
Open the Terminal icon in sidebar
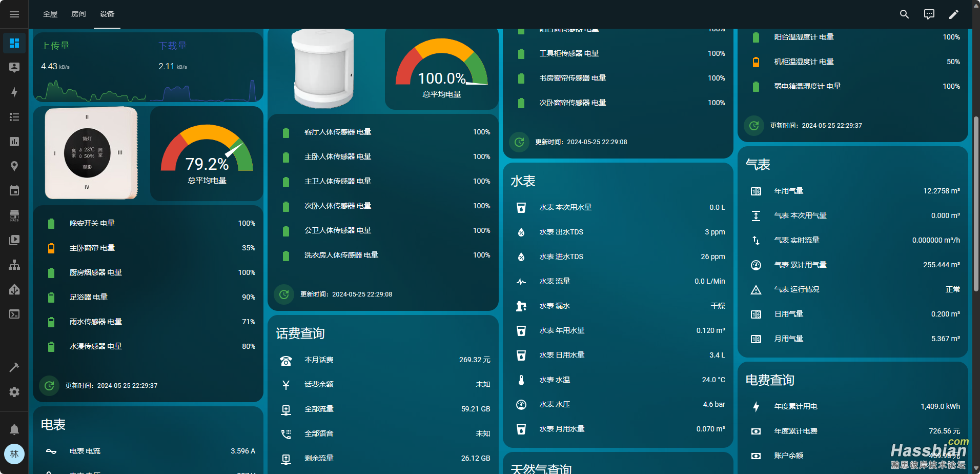[14, 314]
